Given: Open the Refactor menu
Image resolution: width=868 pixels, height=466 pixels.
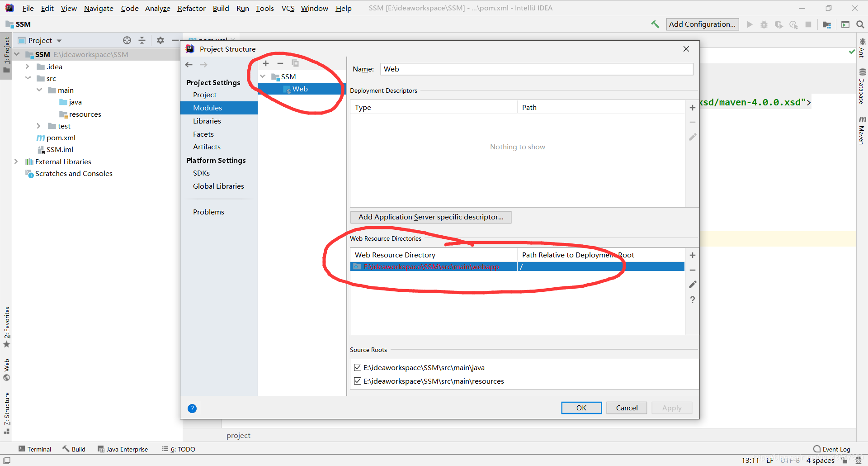Looking at the screenshot, I should click(191, 8).
